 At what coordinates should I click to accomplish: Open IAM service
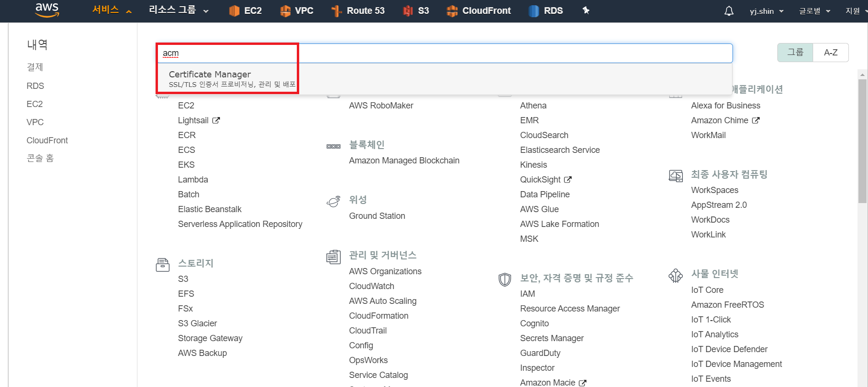(x=527, y=294)
